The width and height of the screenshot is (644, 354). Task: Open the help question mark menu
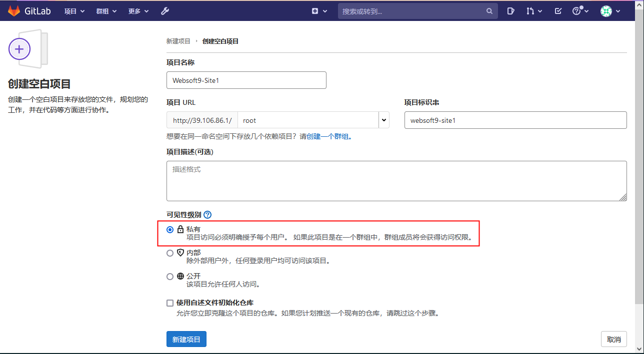579,11
